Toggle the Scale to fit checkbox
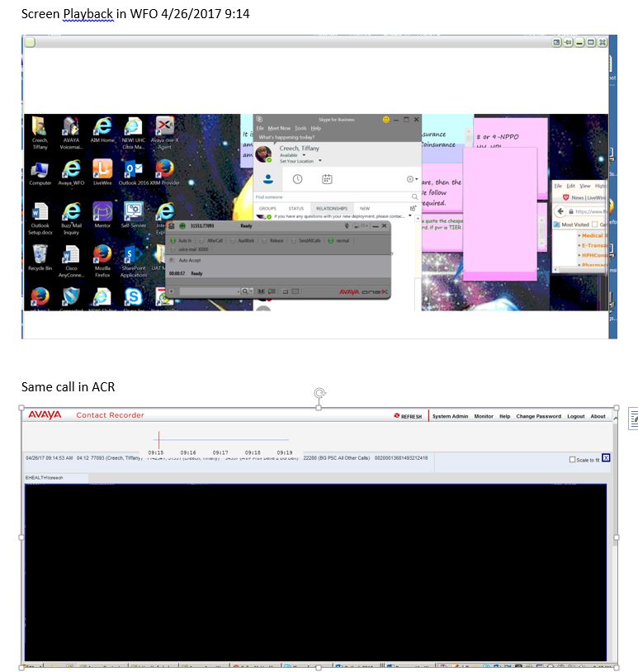 572,460
